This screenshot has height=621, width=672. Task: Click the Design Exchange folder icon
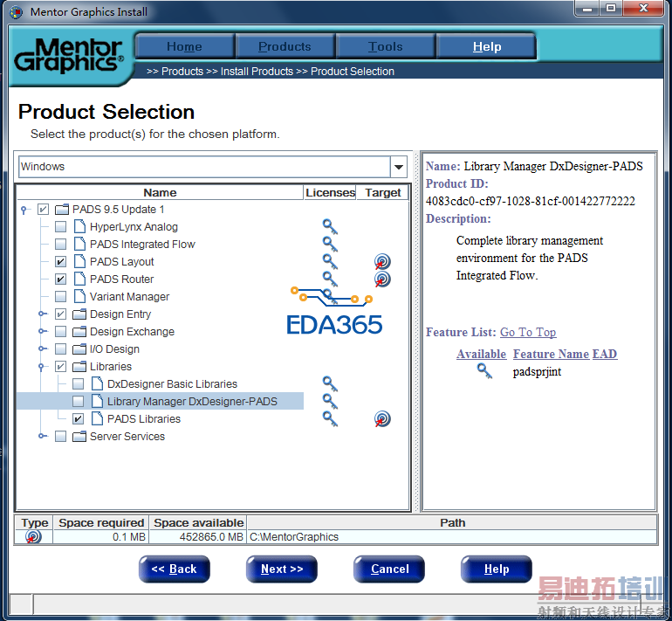click(79, 332)
